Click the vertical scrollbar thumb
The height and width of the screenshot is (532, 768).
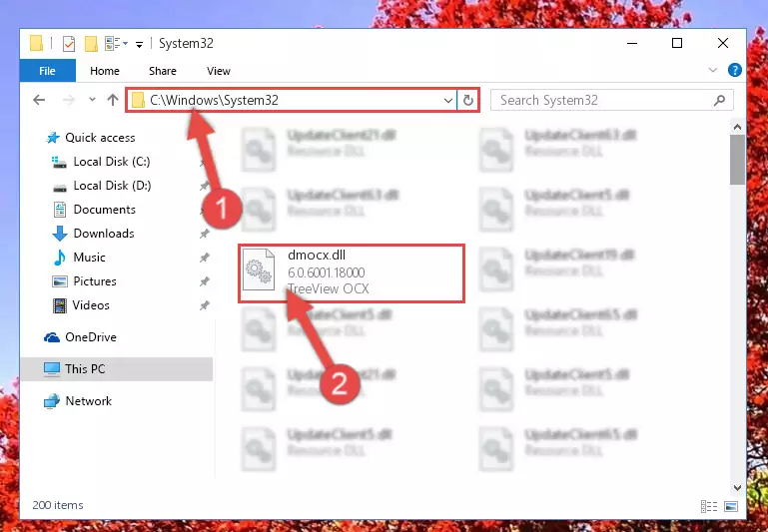click(737, 160)
